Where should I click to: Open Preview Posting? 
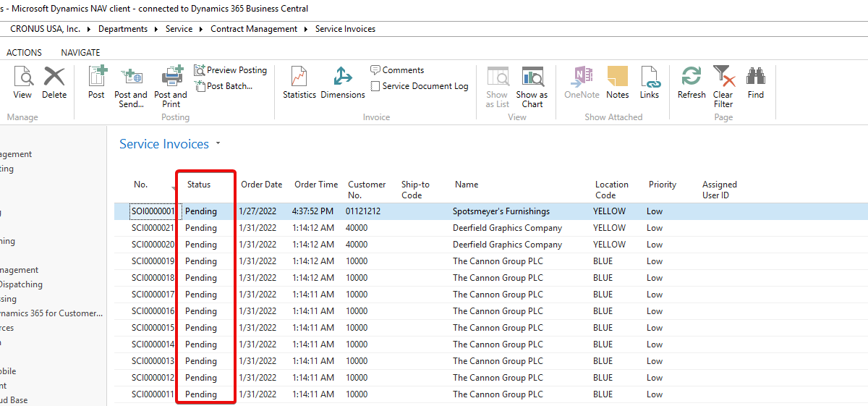click(231, 70)
